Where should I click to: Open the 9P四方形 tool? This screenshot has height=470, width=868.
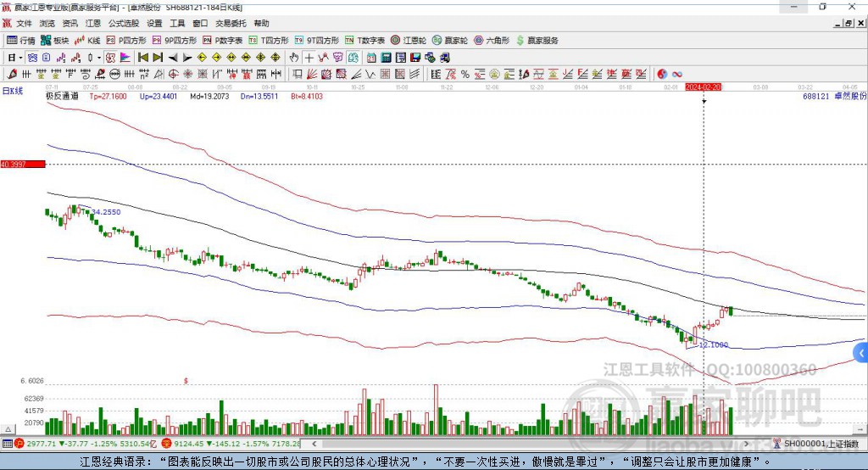click(x=175, y=41)
